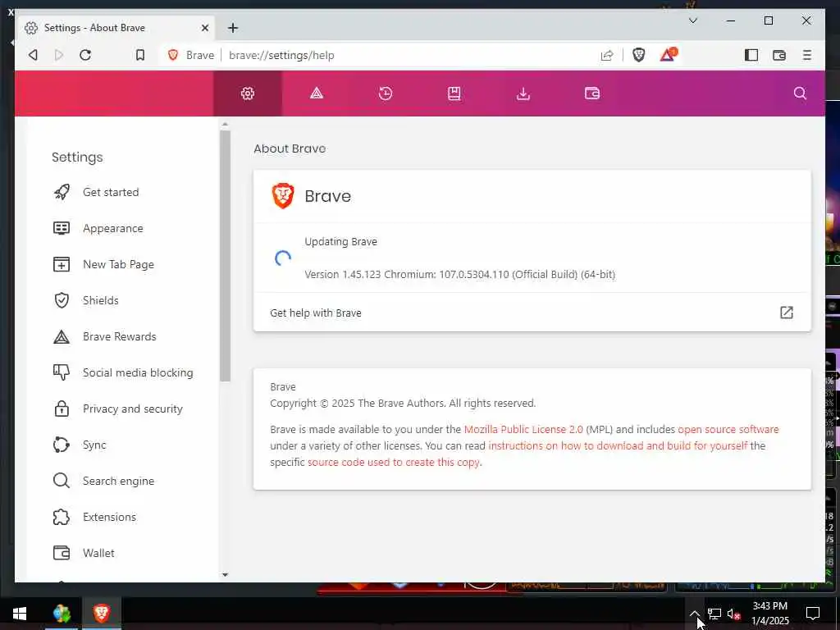Viewport: 840px width, 630px height.
Task: Open Downloads tab in pink banner
Action: pos(523,94)
